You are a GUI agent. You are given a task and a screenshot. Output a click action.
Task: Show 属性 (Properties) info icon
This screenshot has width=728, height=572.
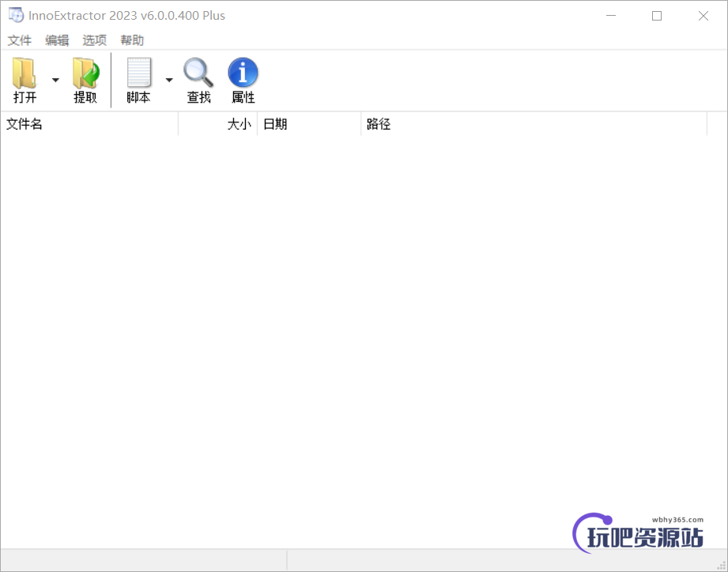(x=243, y=73)
